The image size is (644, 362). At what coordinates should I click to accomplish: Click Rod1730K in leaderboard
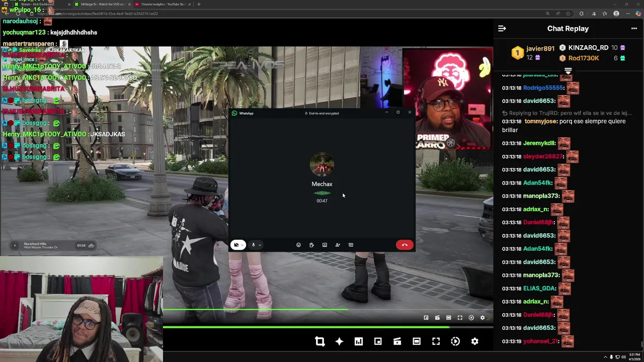584,58
